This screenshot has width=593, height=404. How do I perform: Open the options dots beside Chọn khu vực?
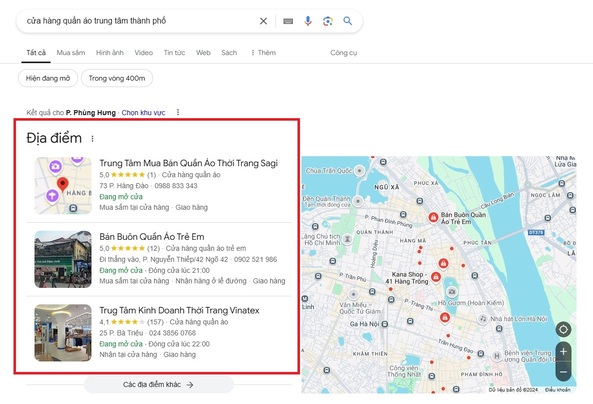[178, 112]
